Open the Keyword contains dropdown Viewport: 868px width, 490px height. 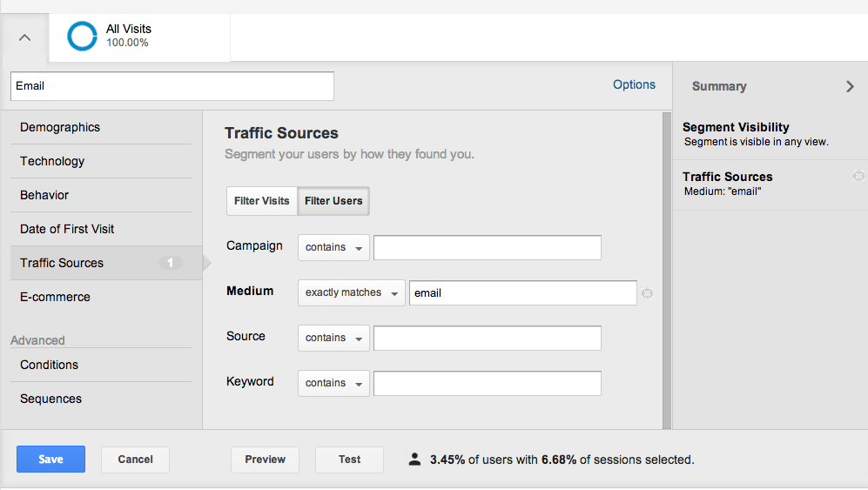[333, 383]
